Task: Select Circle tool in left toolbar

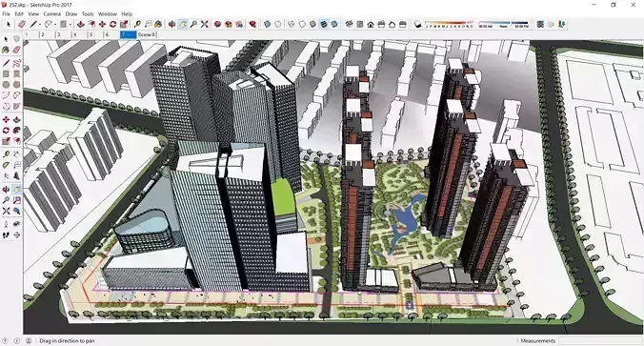Action: pyautogui.click(x=6, y=85)
